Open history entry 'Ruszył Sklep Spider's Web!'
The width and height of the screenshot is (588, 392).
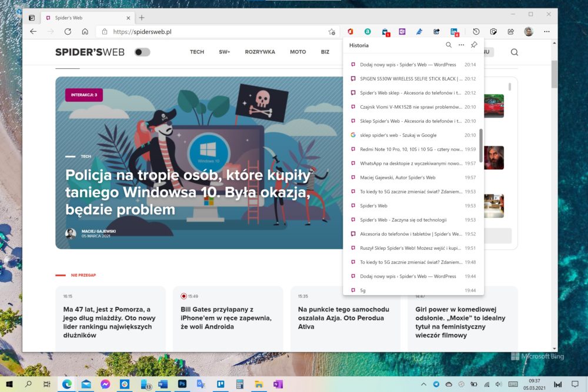[x=413, y=248]
